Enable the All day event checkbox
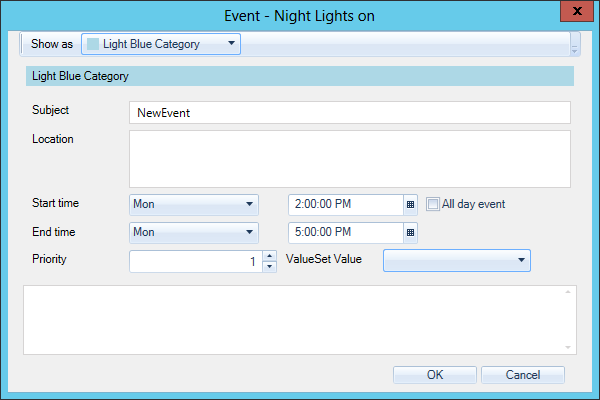 click(433, 204)
